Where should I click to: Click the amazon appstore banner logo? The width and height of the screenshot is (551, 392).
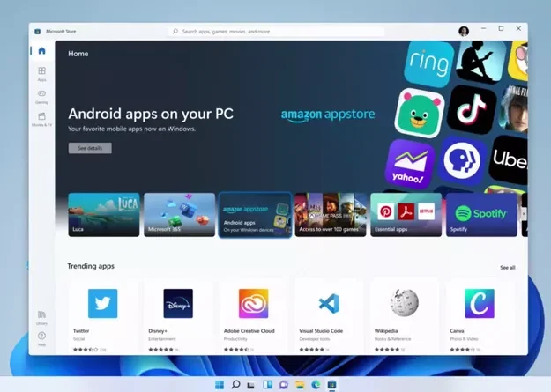coord(328,115)
